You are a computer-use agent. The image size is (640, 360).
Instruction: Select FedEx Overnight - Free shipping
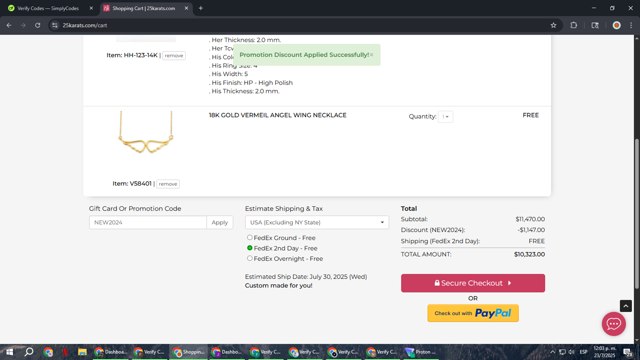click(x=249, y=258)
